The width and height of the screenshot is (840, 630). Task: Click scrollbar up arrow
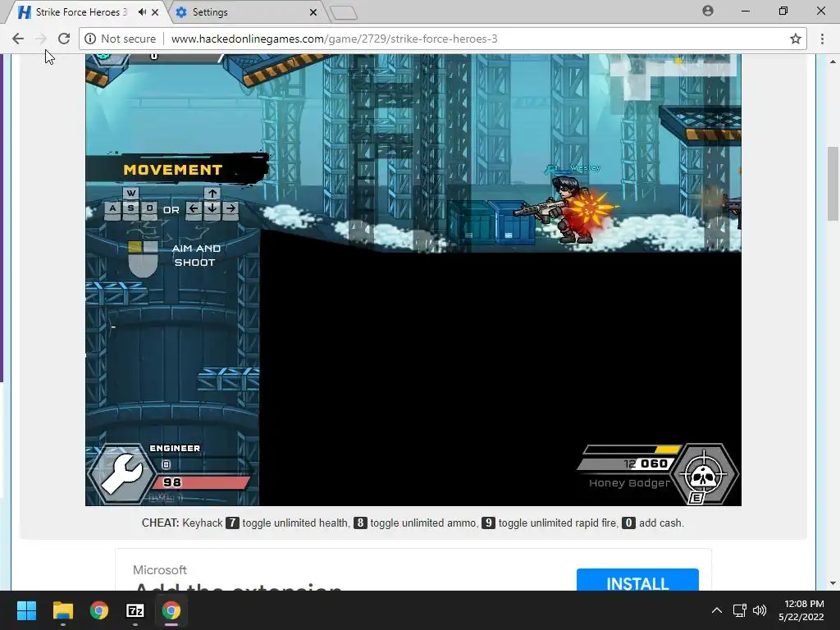[833, 62]
